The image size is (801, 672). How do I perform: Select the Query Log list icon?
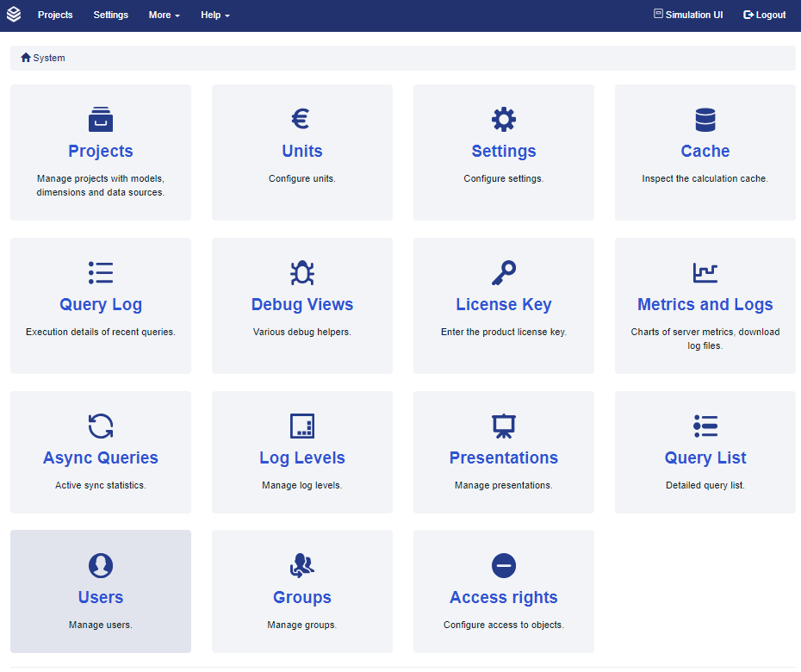[x=101, y=272]
